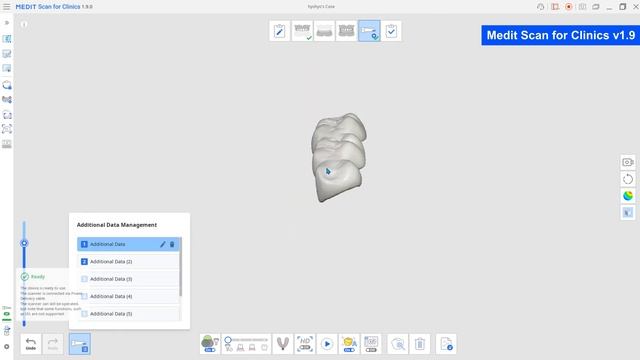The height and width of the screenshot is (360, 640).
Task: Click the window-layout icon in title bar
Action: point(596,7)
